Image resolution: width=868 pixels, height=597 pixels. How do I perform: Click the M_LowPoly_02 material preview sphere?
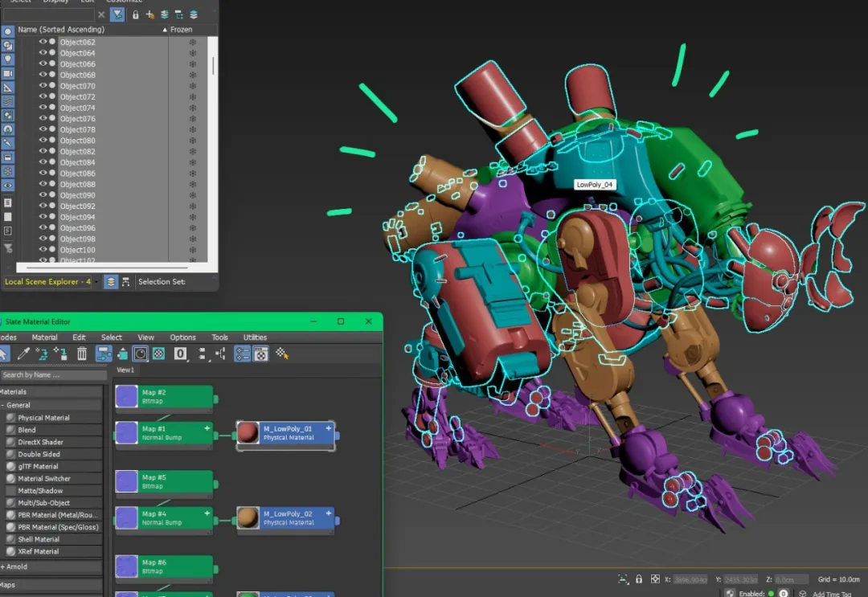click(248, 517)
